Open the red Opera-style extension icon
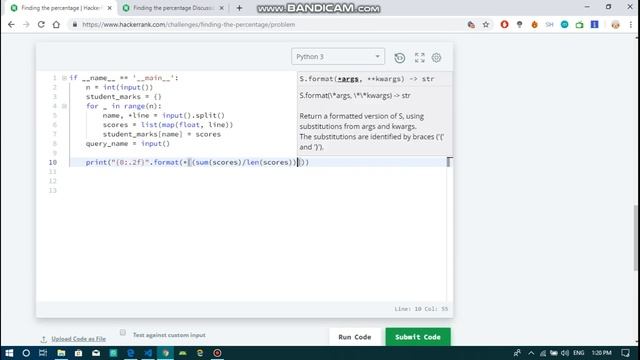This screenshot has height=360, width=640. click(504, 24)
